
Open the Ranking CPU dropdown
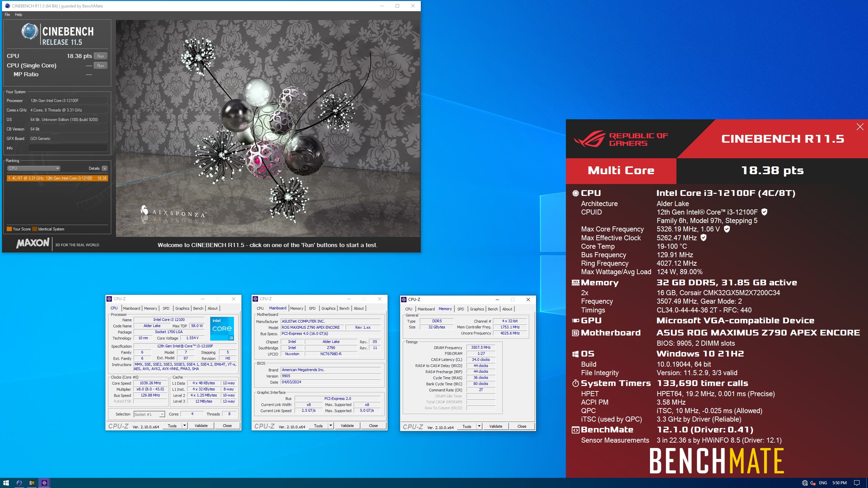point(34,168)
